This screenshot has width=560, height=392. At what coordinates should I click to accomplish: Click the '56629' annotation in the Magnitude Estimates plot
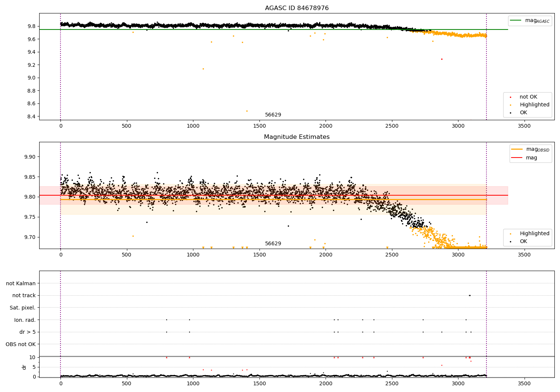(273, 244)
